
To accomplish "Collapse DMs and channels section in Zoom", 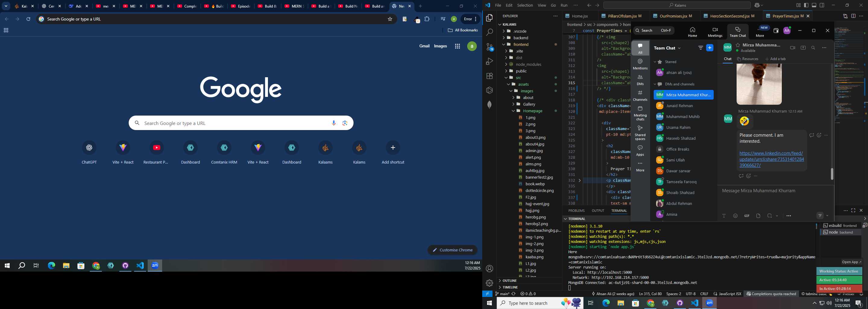I will 655,84.
